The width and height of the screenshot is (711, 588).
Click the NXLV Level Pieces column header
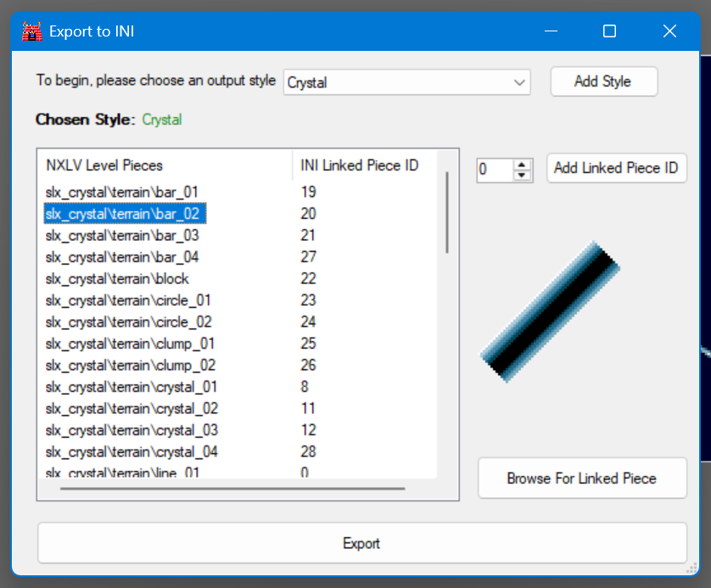pyautogui.click(x=104, y=165)
